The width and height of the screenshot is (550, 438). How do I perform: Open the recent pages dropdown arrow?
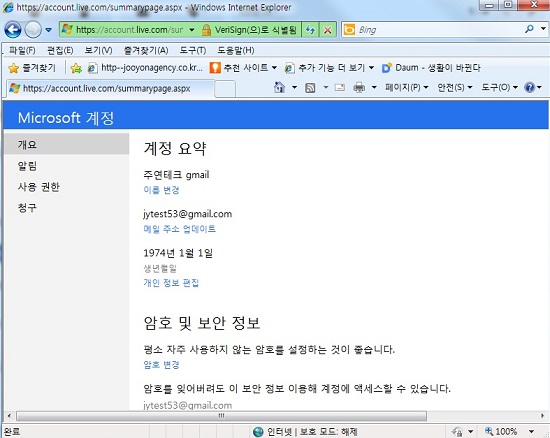coord(49,30)
